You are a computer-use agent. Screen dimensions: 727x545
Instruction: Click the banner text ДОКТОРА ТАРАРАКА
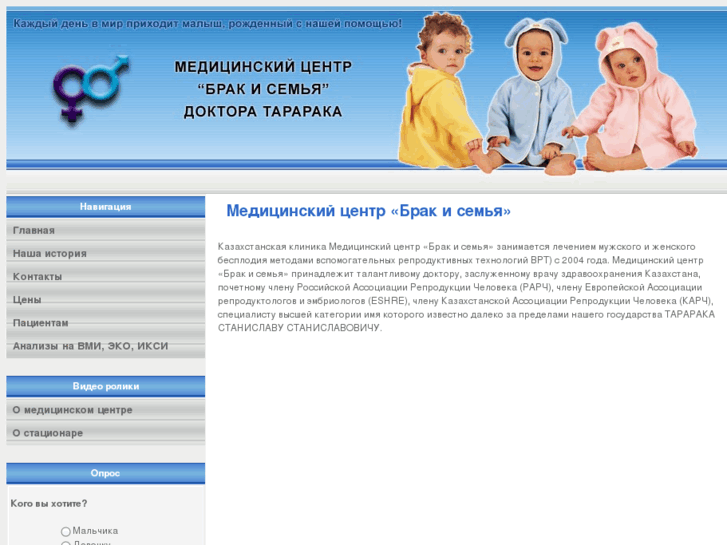click(x=263, y=112)
